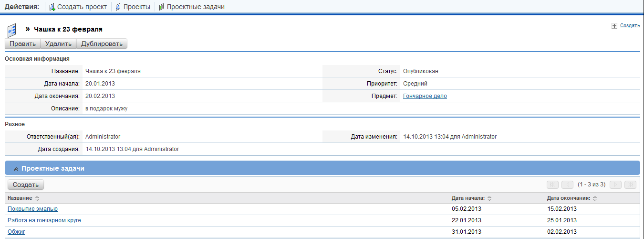This screenshot has height=239, width=644.
Task: Open the Покрытие эмалью task
Action: tap(32, 209)
